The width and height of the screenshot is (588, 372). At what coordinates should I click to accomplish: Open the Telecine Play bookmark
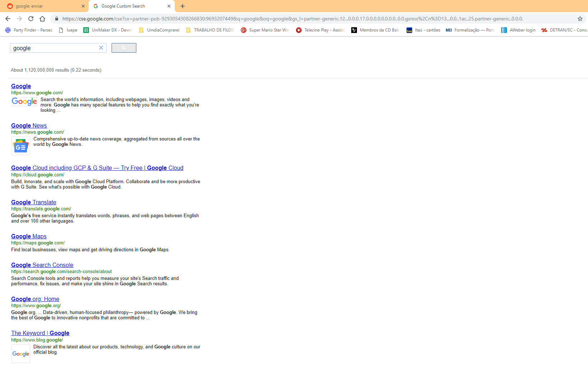[x=320, y=30]
